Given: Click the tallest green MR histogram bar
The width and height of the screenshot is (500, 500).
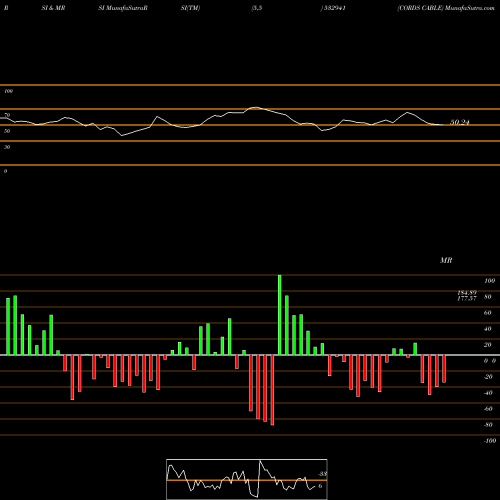Looking at the screenshot, I should (x=279, y=315).
